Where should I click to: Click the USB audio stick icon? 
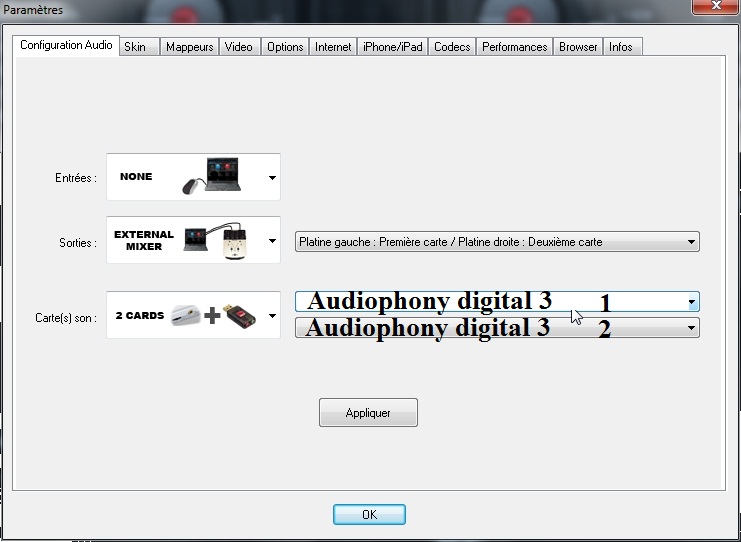click(239, 315)
